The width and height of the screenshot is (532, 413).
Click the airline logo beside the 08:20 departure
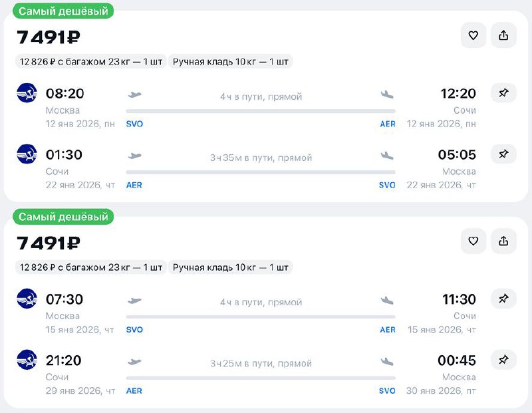(27, 93)
